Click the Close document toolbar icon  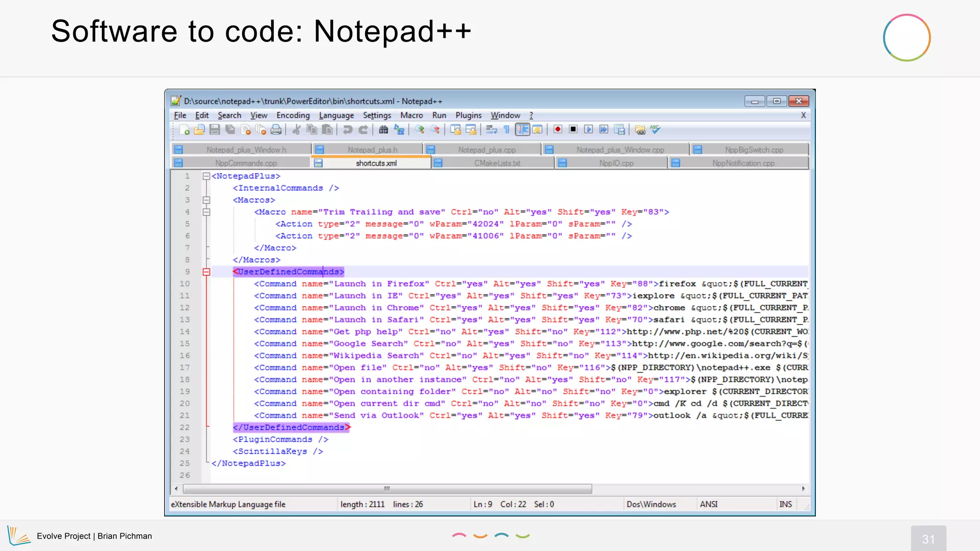pyautogui.click(x=246, y=130)
